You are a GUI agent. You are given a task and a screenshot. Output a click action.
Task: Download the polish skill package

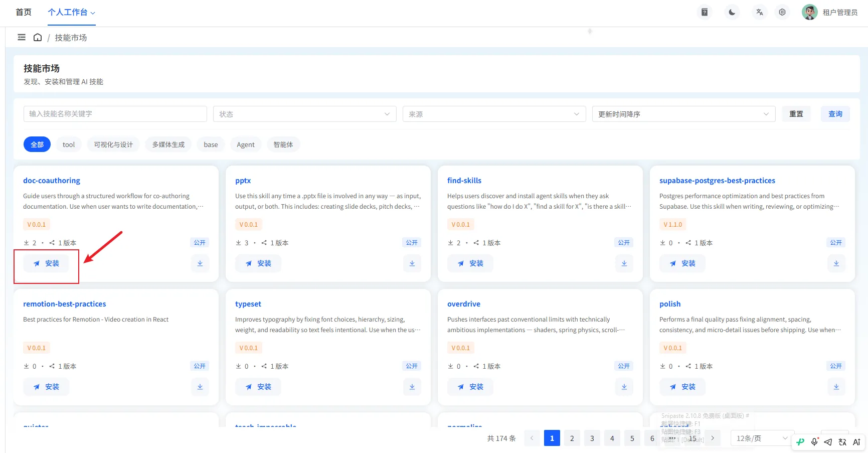pyautogui.click(x=836, y=387)
